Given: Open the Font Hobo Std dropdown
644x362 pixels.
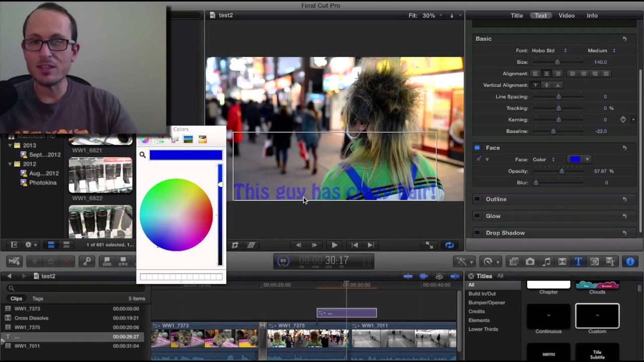Looking at the screenshot, I should click(549, 50).
